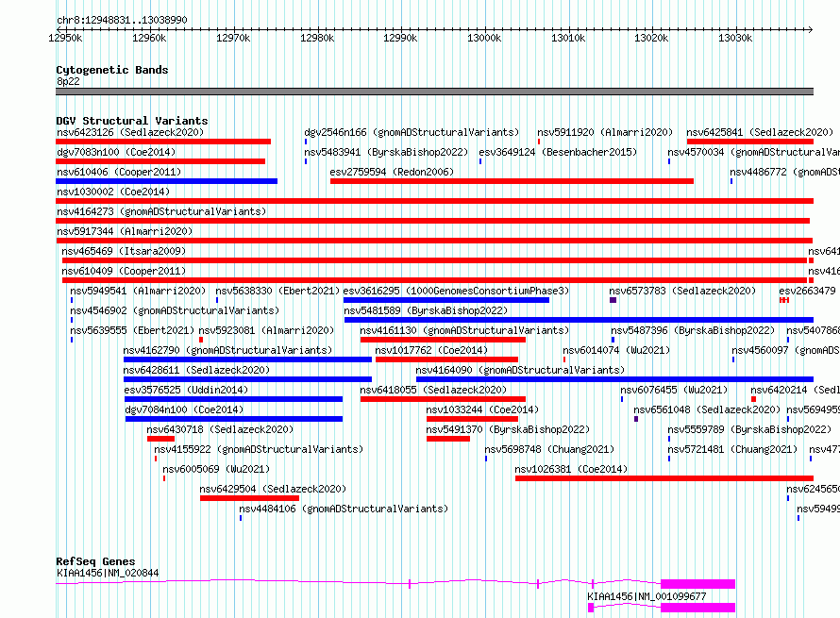840x618 pixels.
Task: Click esv3649124 (Besenbacher2015) label
Action: pyautogui.click(x=558, y=152)
